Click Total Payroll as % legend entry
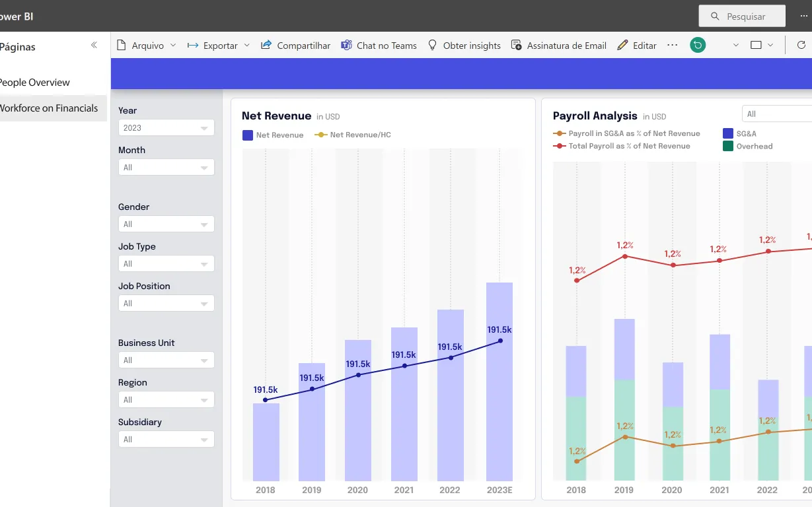Screen dimensions: 812x507 pos(622,146)
